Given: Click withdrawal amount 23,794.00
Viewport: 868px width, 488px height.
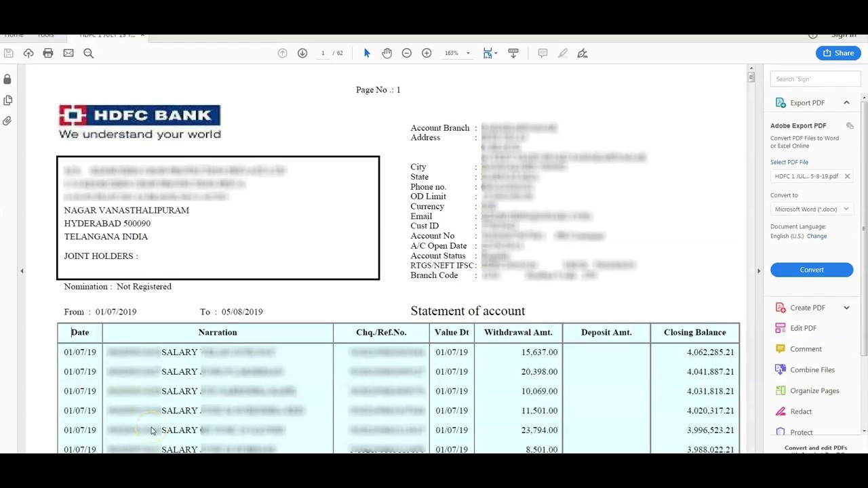Looking at the screenshot, I should point(539,430).
